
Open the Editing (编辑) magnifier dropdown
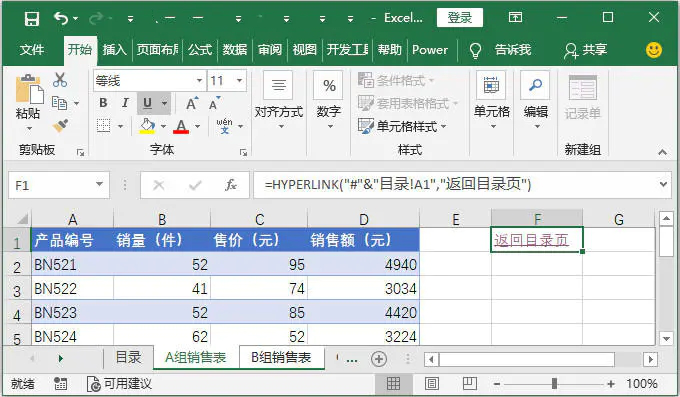(x=536, y=101)
